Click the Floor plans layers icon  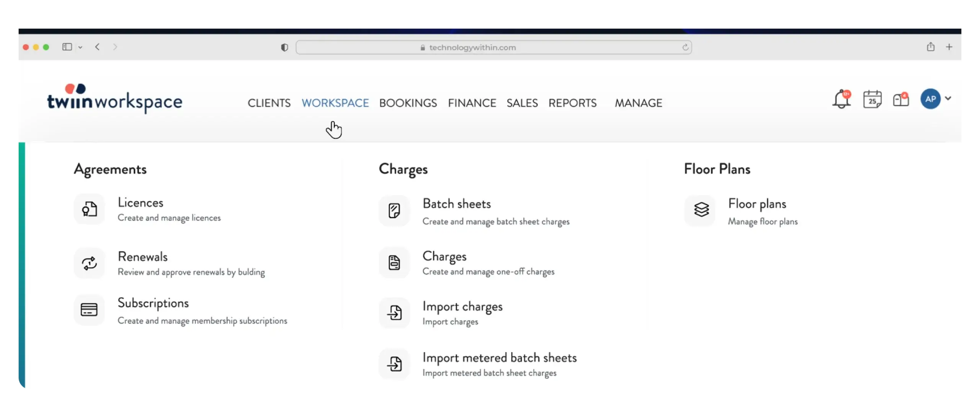tap(701, 210)
